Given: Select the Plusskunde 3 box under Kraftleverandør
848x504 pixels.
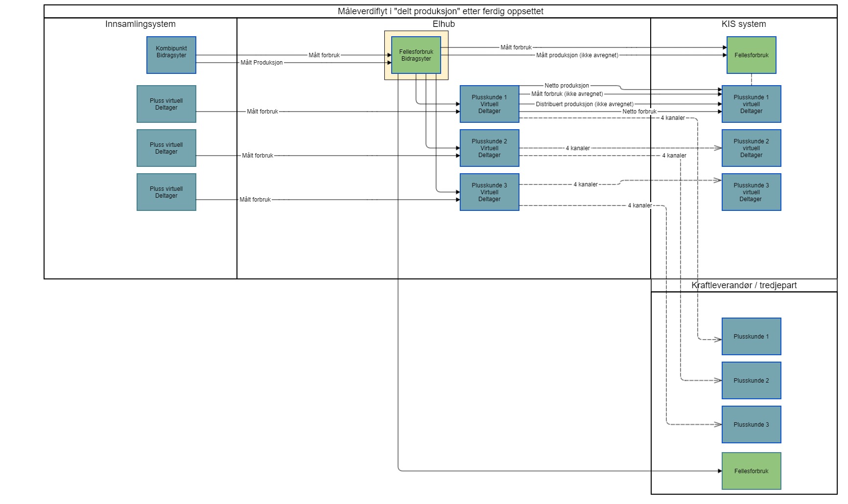Looking at the screenshot, I should coord(751,424).
